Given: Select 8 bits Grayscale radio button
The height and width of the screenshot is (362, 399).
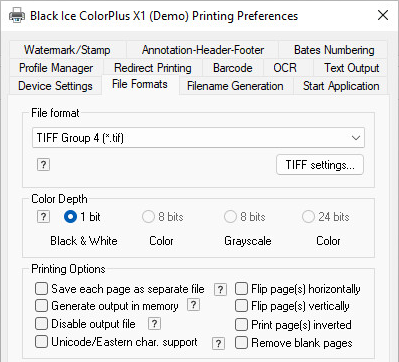Looking at the screenshot, I should coord(230,217).
